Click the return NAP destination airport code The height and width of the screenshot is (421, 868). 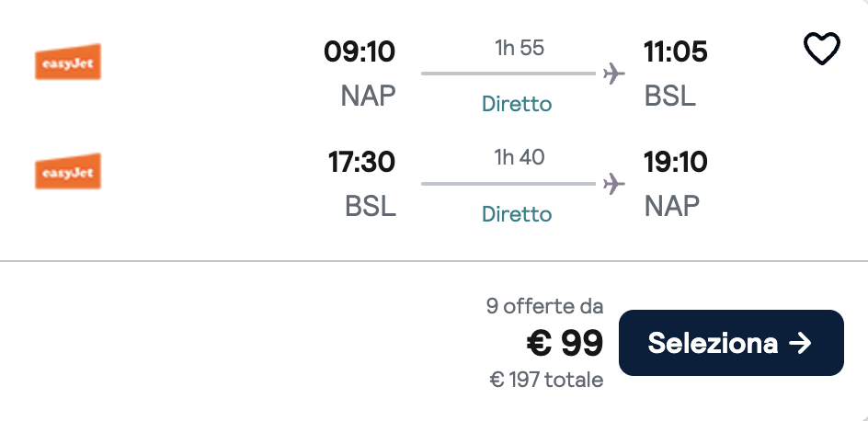tap(671, 206)
